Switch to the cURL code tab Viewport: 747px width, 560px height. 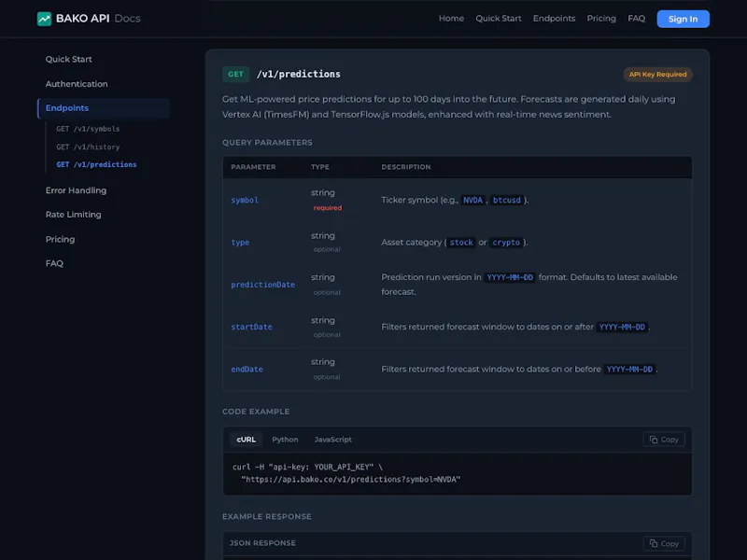246,440
